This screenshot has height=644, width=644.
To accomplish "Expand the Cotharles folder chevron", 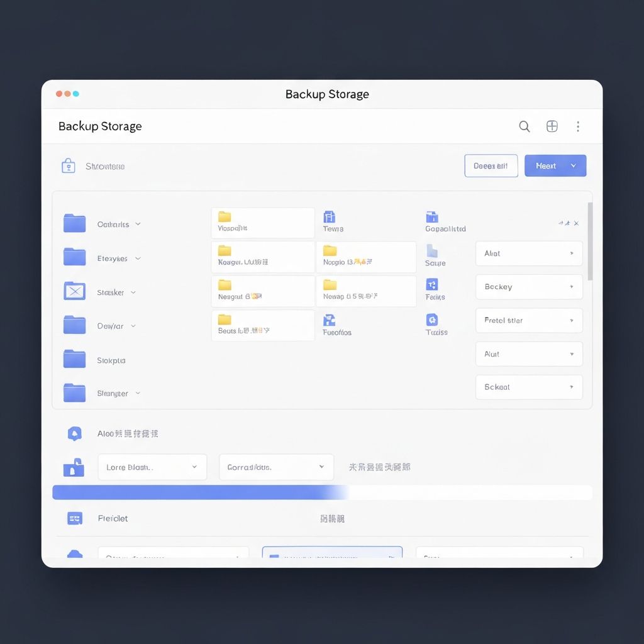I will point(138,224).
